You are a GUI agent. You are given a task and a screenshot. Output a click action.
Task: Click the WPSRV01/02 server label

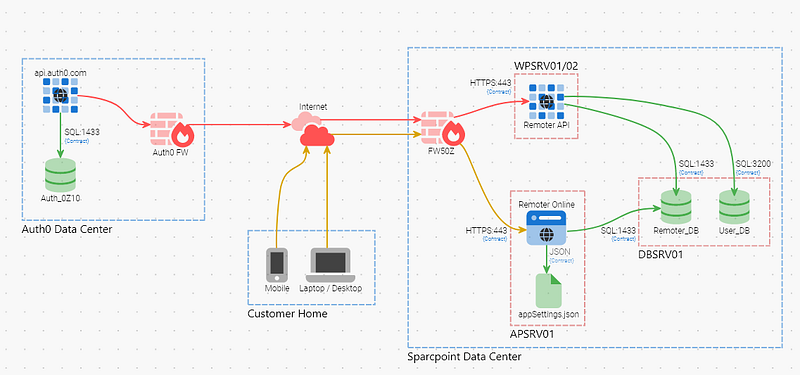[x=546, y=66]
